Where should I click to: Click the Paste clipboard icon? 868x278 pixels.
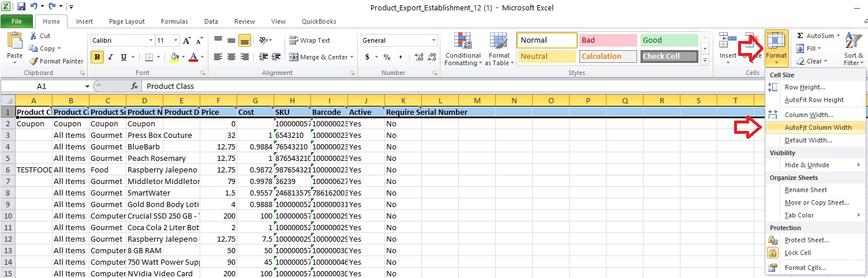click(14, 42)
